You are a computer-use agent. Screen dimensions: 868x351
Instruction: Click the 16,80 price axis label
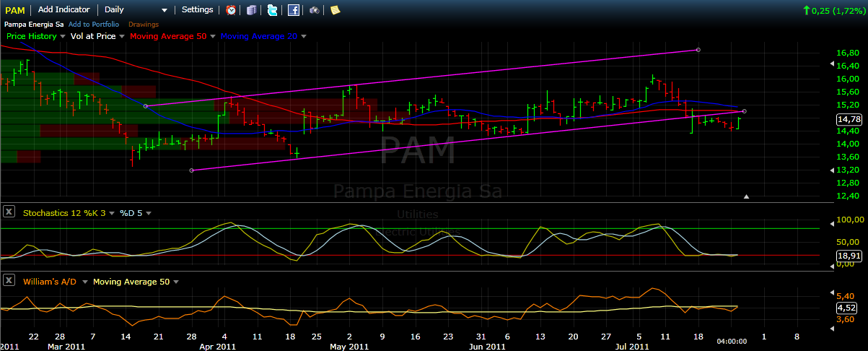click(x=847, y=53)
